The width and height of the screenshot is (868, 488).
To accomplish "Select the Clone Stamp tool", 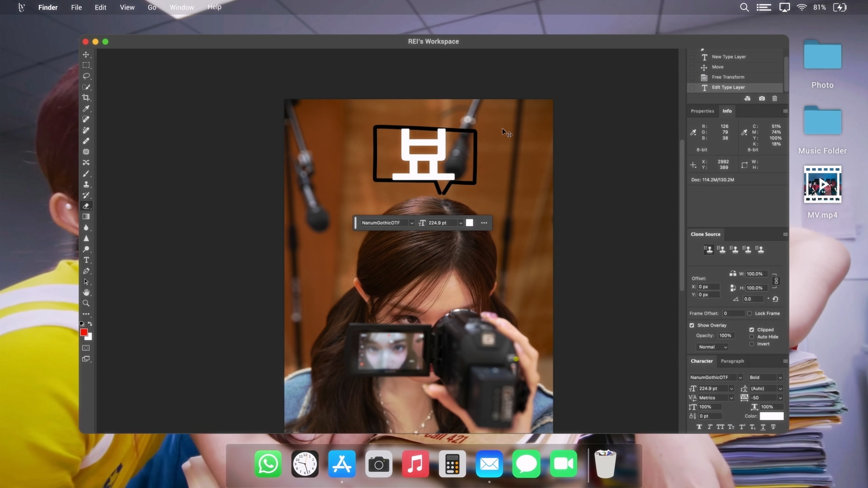I will tap(86, 185).
